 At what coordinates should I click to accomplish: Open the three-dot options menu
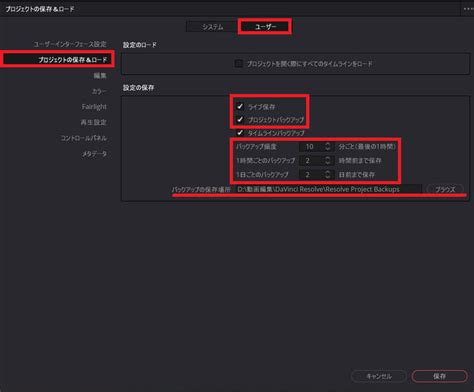[x=468, y=9]
